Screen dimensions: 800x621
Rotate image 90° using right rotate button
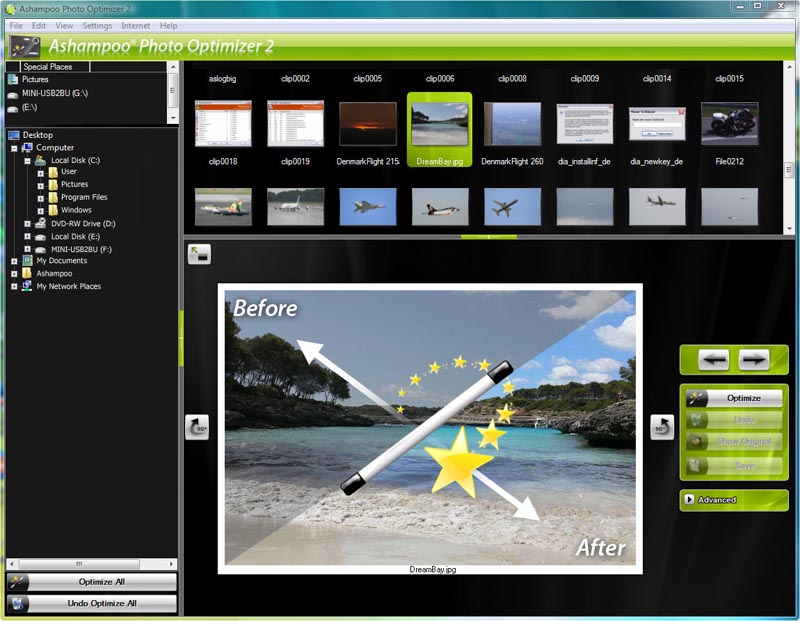tap(662, 428)
